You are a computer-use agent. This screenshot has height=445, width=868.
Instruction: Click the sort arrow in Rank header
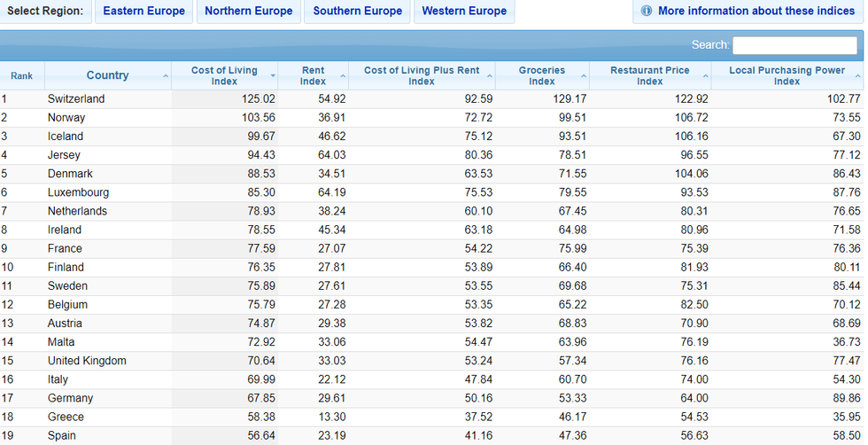point(37,76)
